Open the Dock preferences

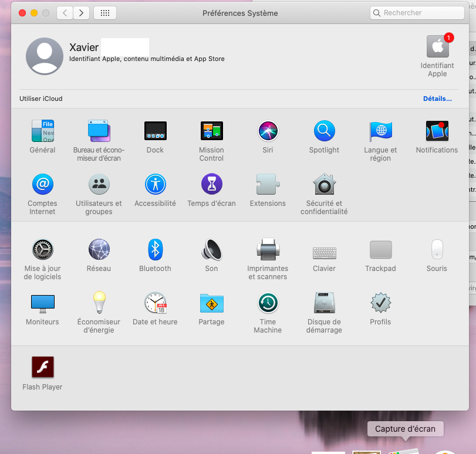(x=155, y=131)
